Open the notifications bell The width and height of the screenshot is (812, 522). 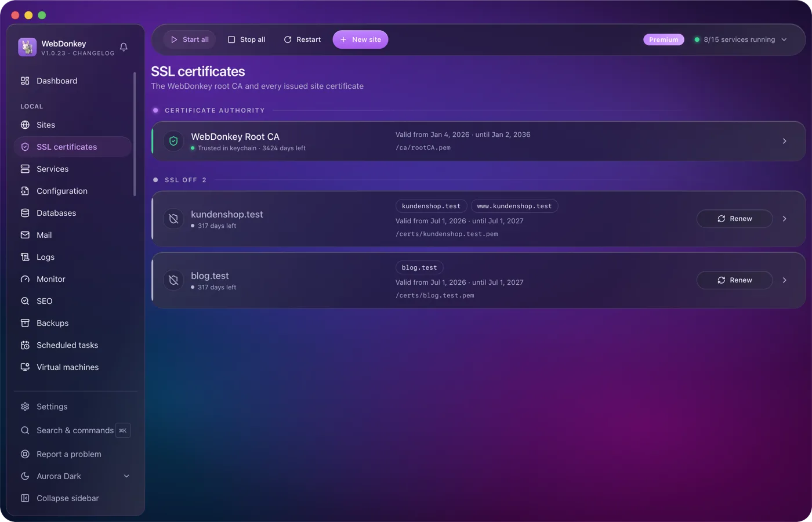point(124,47)
